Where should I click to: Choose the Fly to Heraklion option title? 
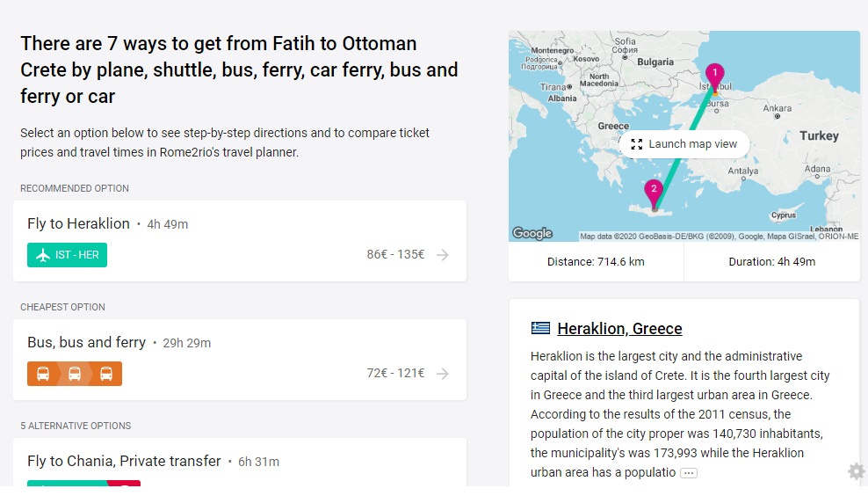(78, 223)
